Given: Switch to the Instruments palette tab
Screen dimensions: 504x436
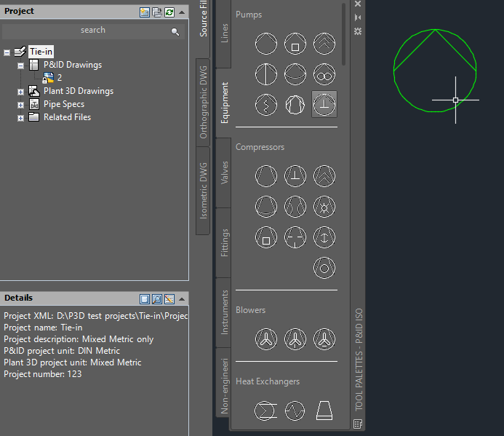Looking at the screenshot, I should coord(224,312).
